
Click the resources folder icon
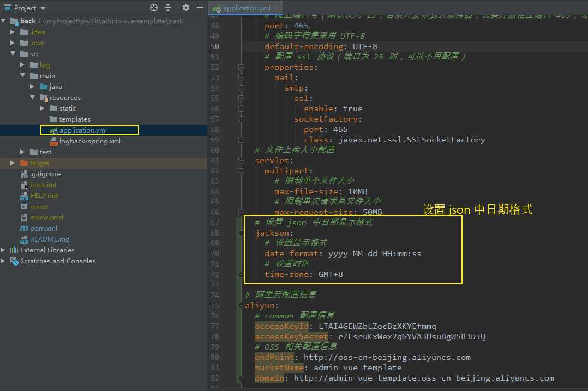click(x=44, y=98)
